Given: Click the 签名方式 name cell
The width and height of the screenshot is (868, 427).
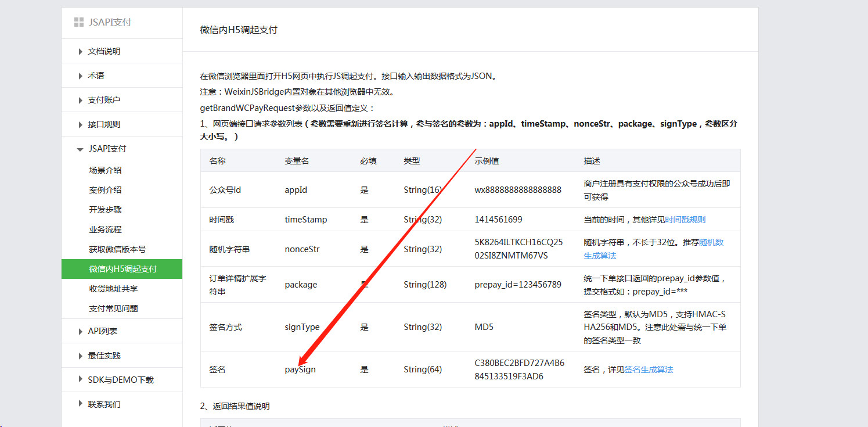Looking at the screenshot, I should (225, 327).
